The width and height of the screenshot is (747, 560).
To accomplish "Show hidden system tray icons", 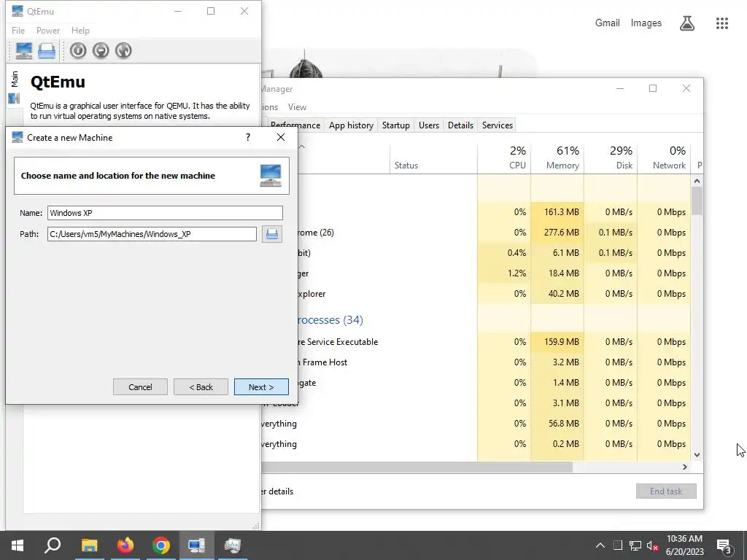I will pos(600,545).
